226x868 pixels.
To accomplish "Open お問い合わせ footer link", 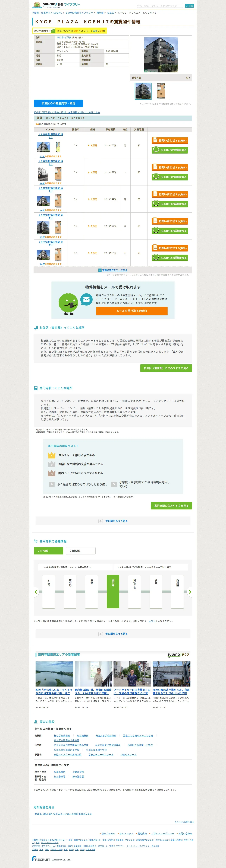I will (x=185, y=833).
